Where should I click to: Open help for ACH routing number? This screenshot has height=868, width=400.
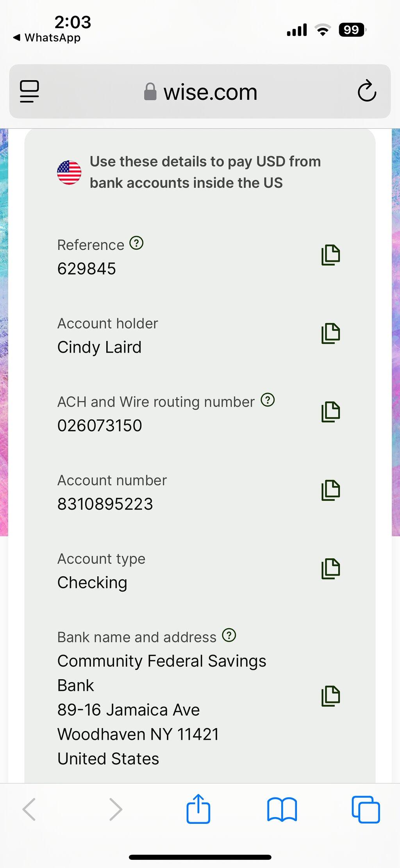pyautogui.click(x=268, y=400)
